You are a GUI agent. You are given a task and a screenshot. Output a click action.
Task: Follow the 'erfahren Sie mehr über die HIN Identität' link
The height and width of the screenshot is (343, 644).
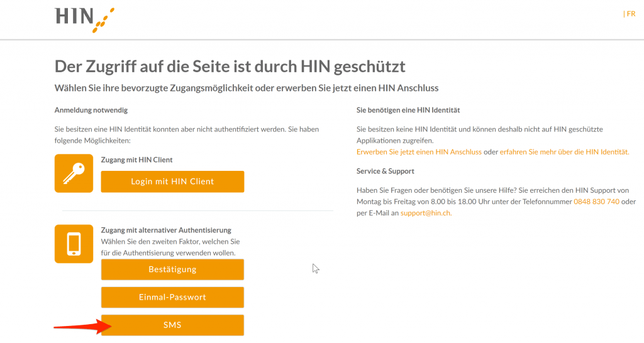(564, 152)
